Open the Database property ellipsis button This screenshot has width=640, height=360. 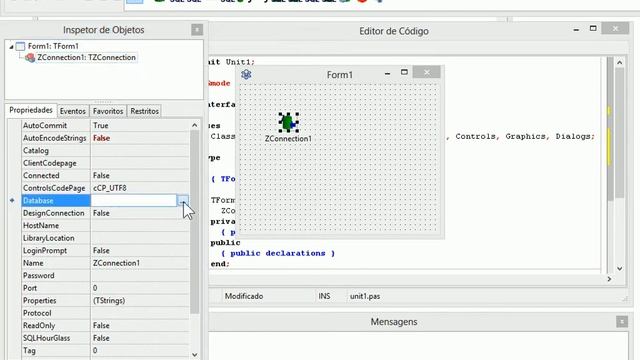(x=183, y=200)
